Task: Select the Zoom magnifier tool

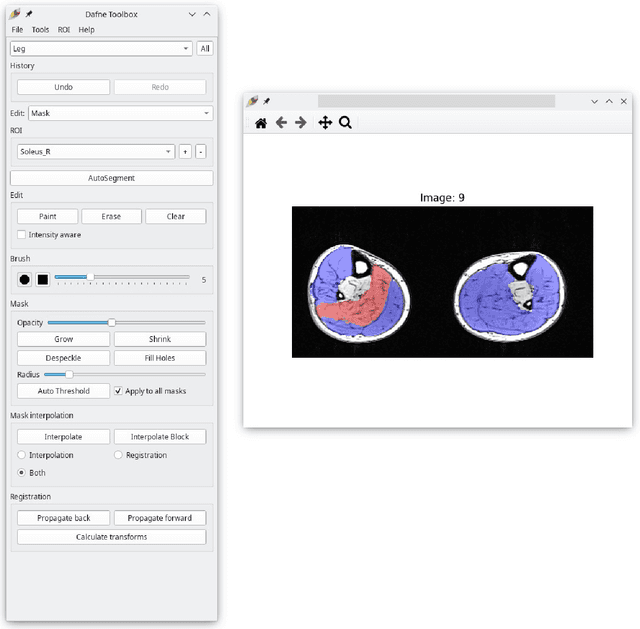Action: 345,123
